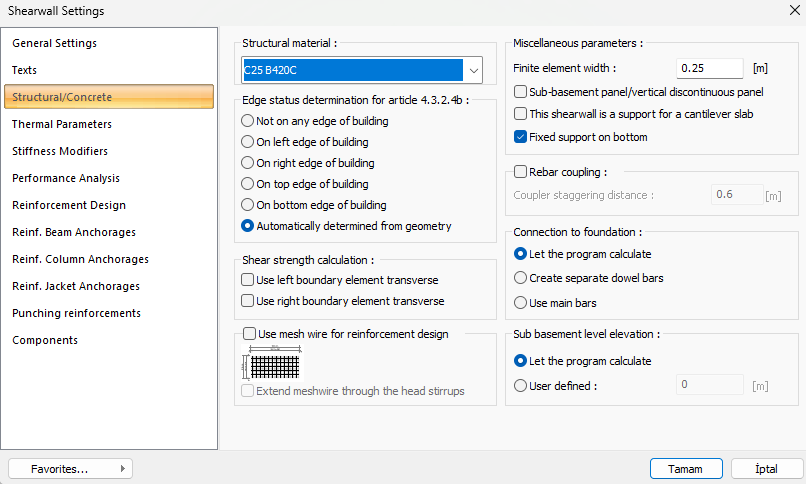This screenshot has height=484, width=806.
Task: Enable Rebar coupling checkbox
Action: (x=520, y=172)
